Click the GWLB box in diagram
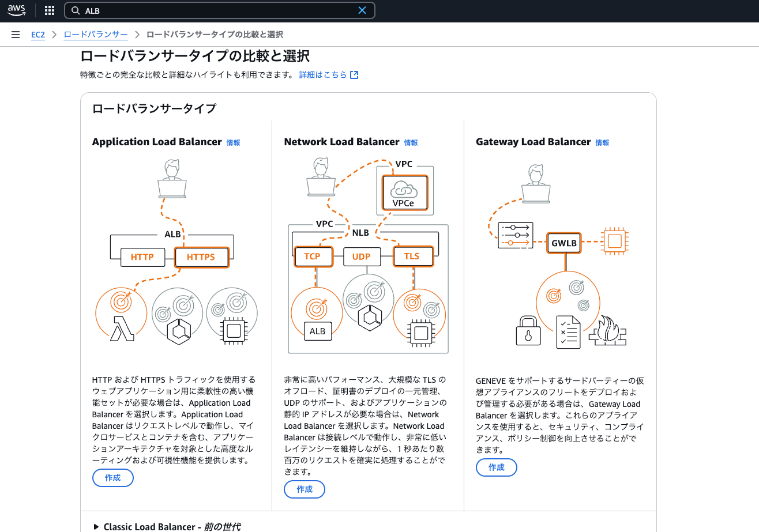 [x=564, y=243]
